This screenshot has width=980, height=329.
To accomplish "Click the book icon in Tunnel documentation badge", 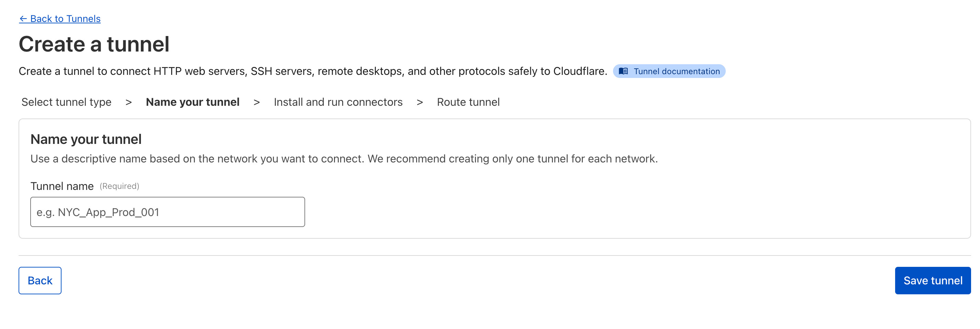I will click(x=623, y=71).
